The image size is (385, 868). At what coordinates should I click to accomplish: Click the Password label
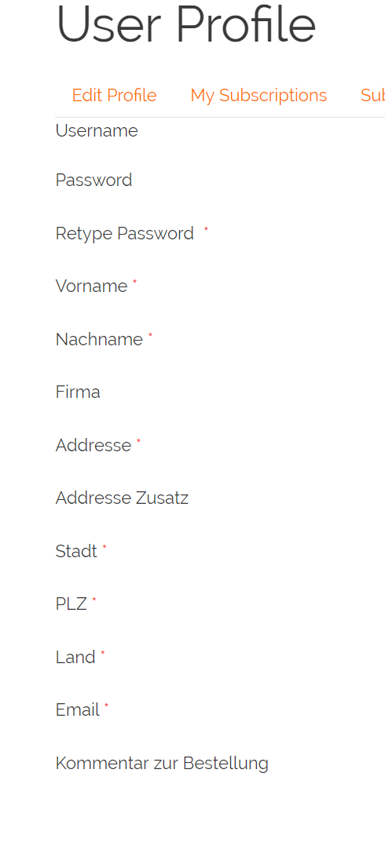(x=93, y=180)
